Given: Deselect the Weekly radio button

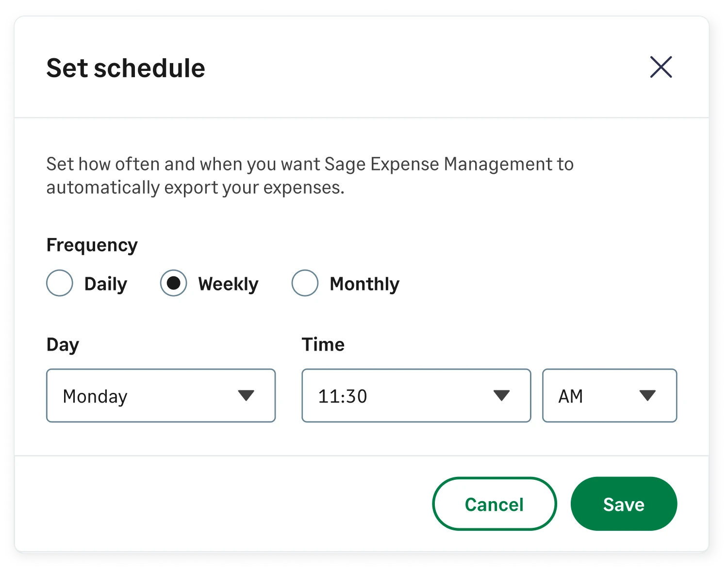Looking at the screenshot, I should click(173, 283).
